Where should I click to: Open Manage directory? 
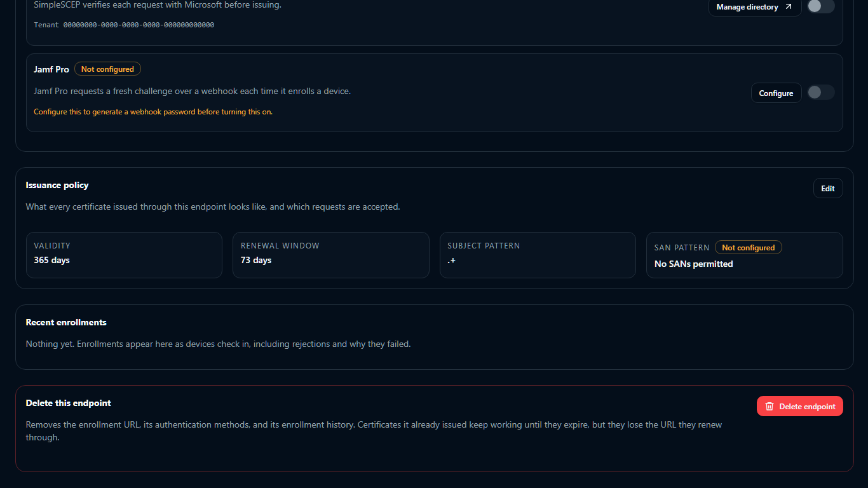(x=755, y=7)
